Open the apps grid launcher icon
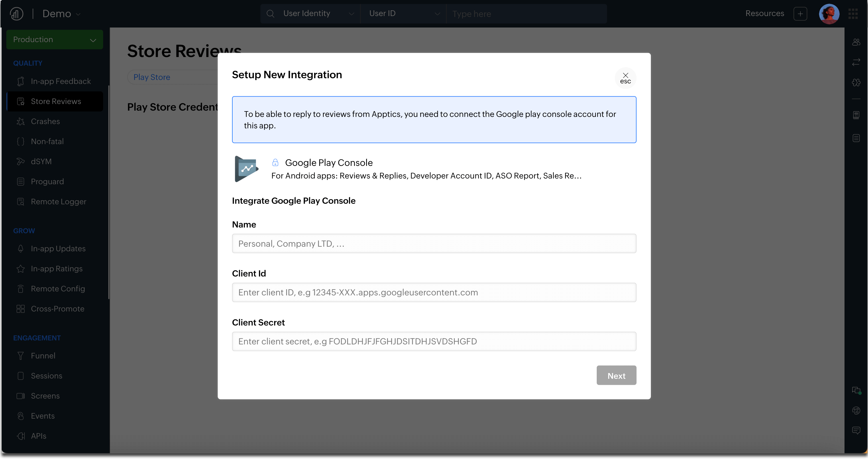Screen dimensions: 868x459 click(853, 14)
